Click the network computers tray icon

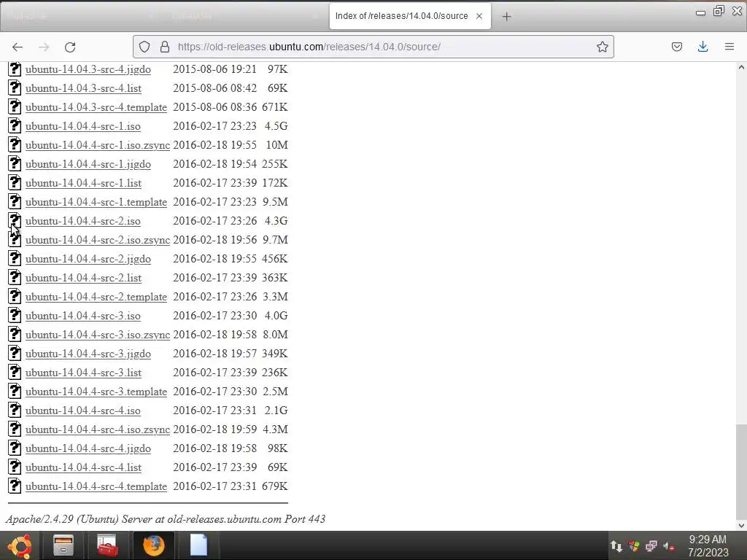pyautogui.click(x=651, y=546)
